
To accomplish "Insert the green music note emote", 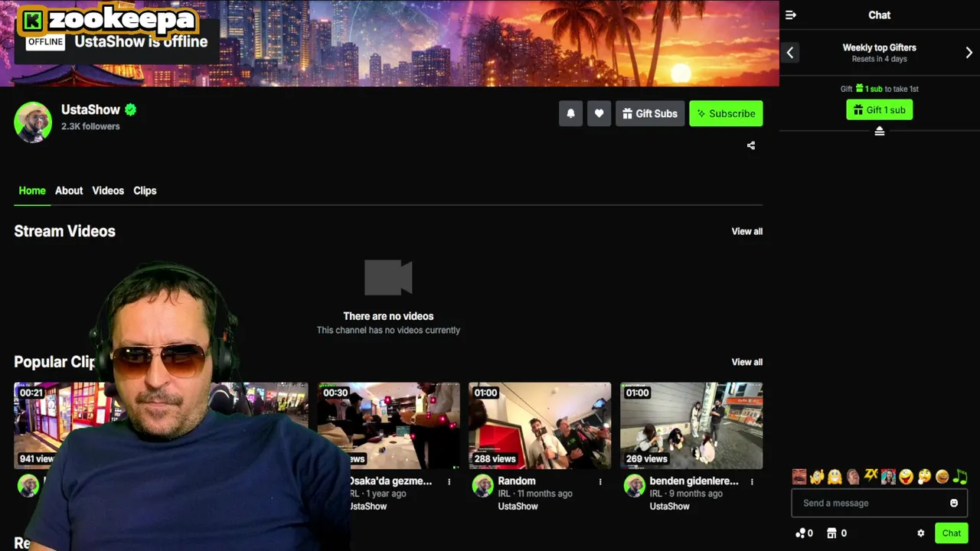I will [x=960, y=477].
